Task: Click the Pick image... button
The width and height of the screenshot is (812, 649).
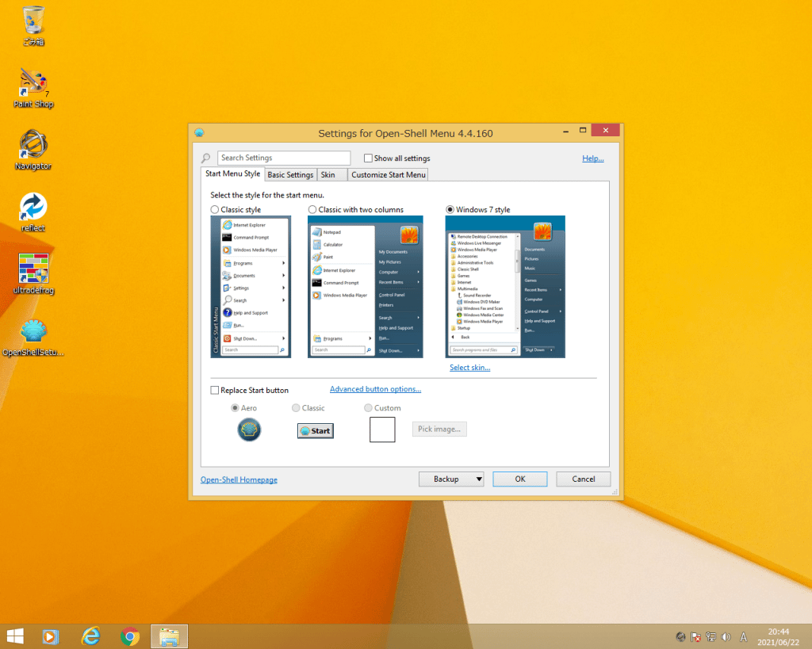Action: tap(439, 429)
